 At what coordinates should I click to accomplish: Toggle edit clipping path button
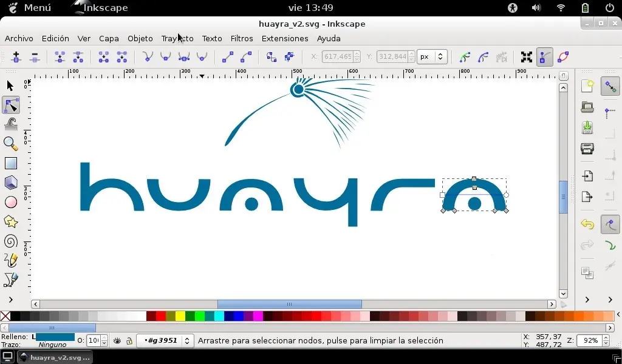pyautogui.click(x=465, y=57)
